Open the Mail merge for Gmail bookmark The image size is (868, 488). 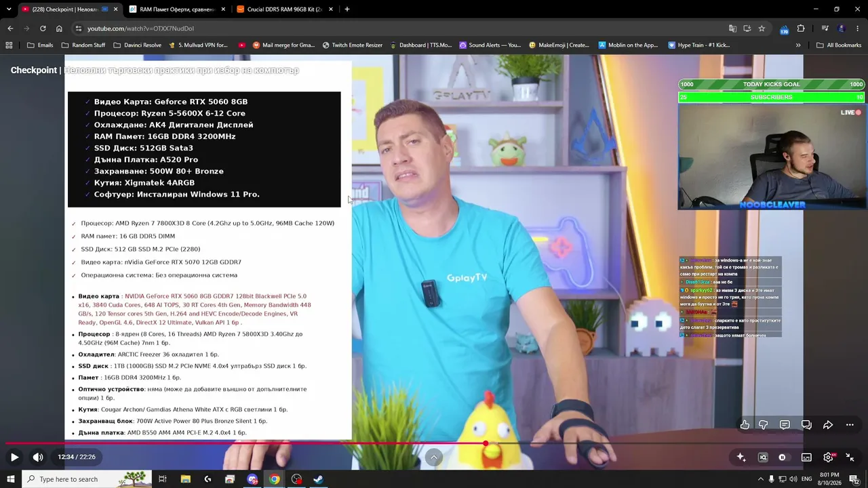tap(283, 45)
